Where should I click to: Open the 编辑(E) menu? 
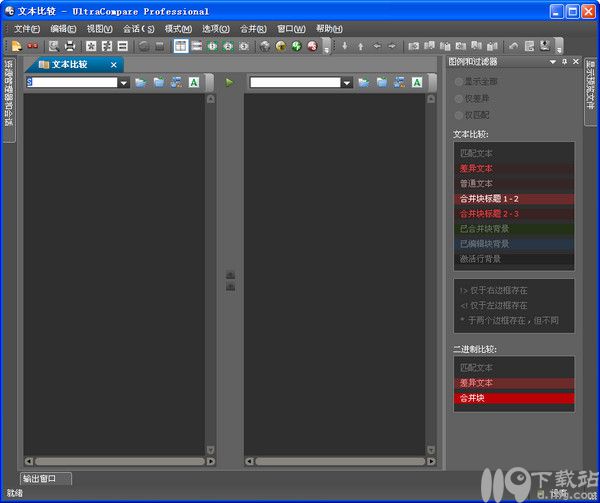click(x=63, y=29)
